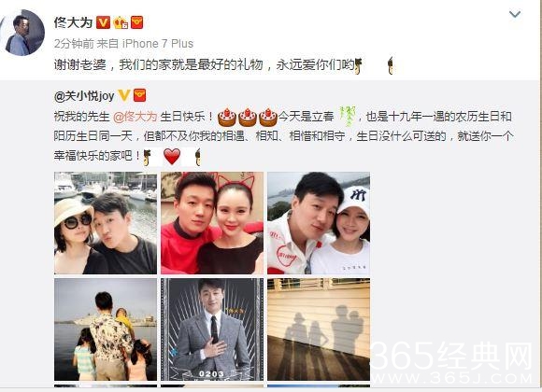Click the 2分钟前 post timestamp
542x392 pixels.
(74, 44)
